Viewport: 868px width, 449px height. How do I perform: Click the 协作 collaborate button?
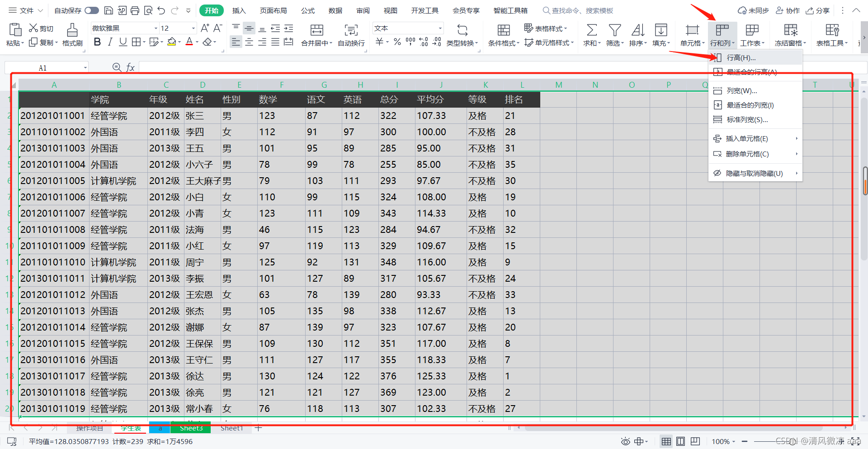click(788, 10)
